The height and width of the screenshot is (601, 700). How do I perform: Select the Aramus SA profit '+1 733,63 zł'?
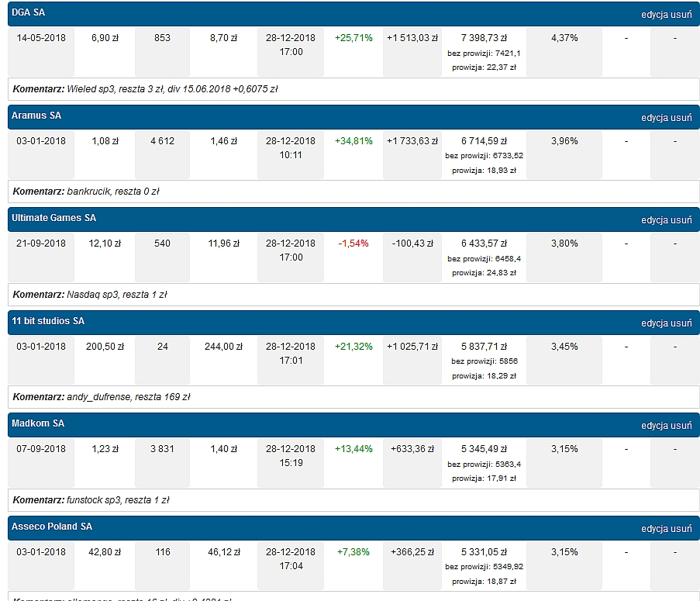point(412,141)
